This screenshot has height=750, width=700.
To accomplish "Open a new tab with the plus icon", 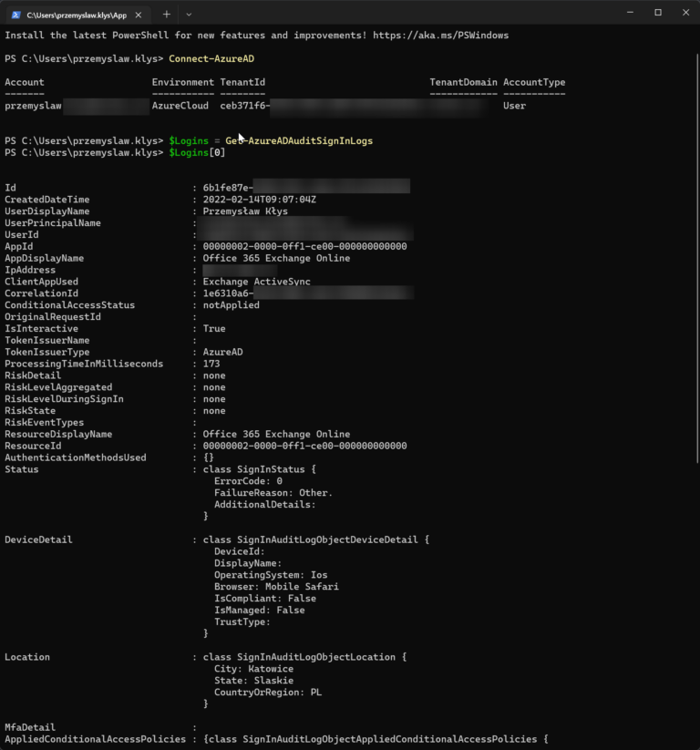I will coord(164,15).
